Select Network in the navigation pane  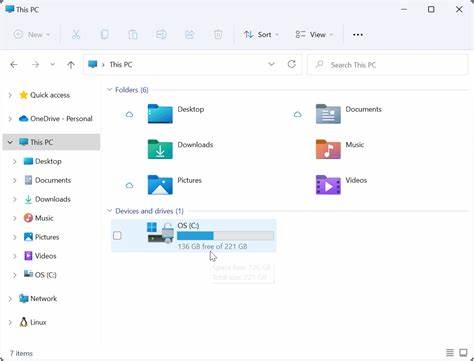pyautogui.click(x=43, y=298)
